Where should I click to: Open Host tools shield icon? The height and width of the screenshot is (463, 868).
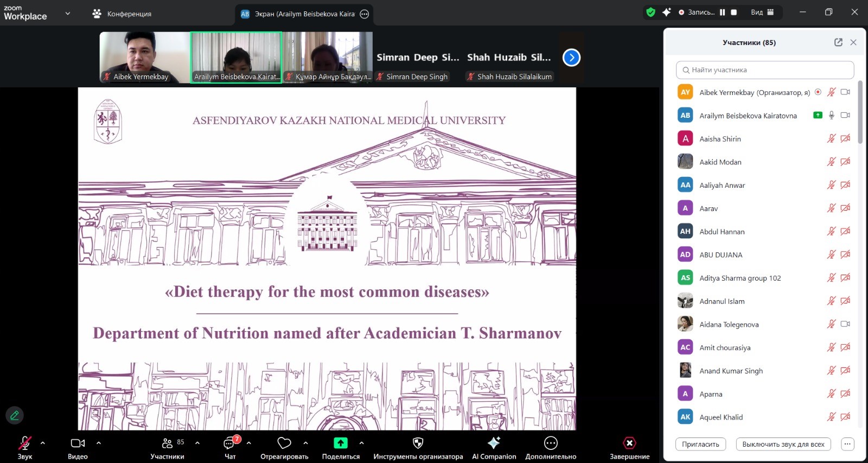point(418,443)
